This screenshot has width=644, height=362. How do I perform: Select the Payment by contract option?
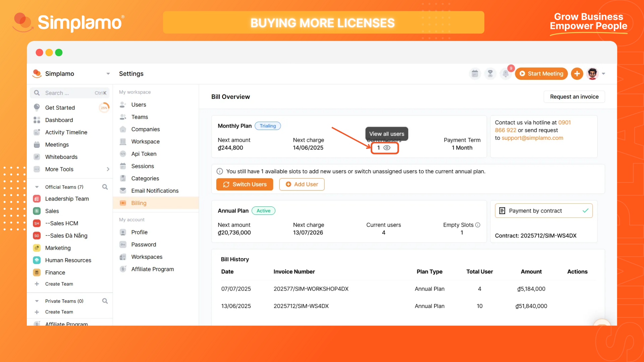(543, 211)
